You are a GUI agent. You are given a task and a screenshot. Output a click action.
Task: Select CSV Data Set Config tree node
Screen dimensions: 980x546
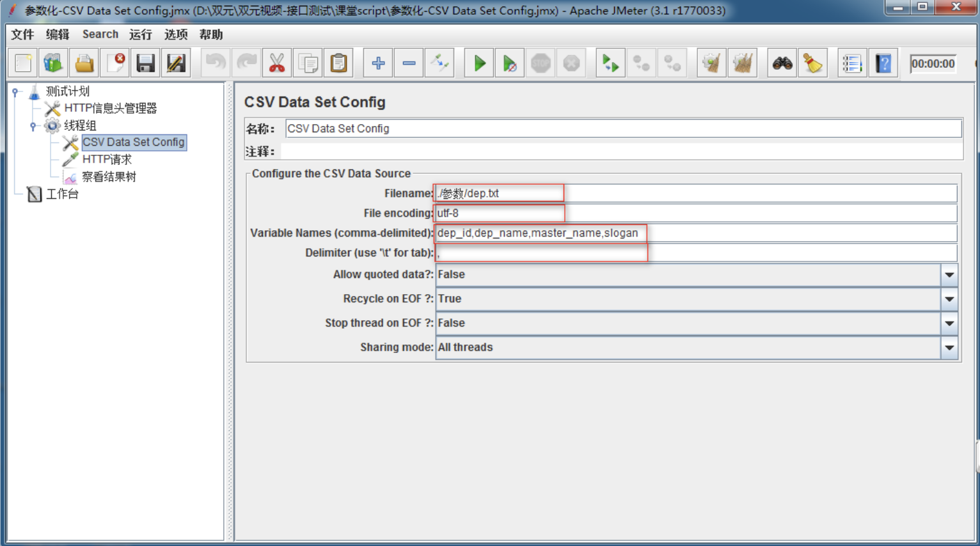134,142
